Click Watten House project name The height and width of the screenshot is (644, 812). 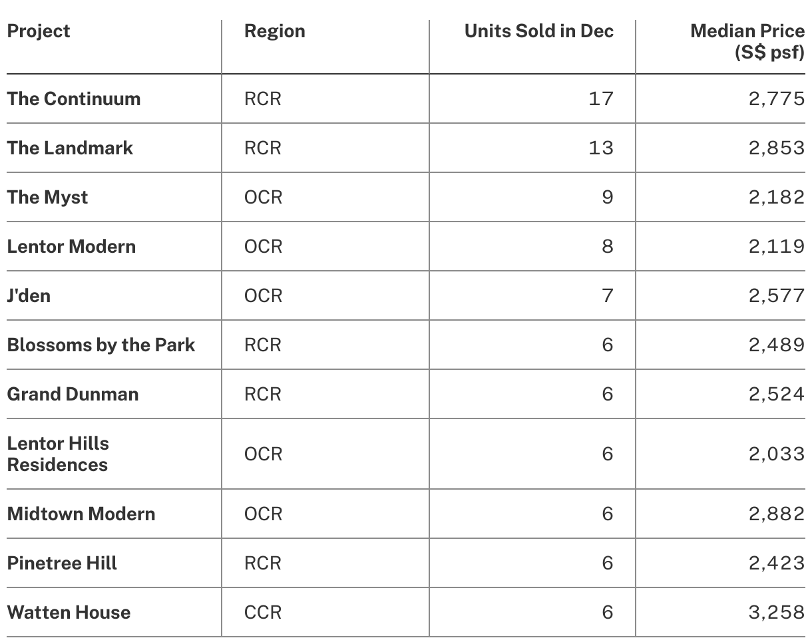(x=69, y=612)
